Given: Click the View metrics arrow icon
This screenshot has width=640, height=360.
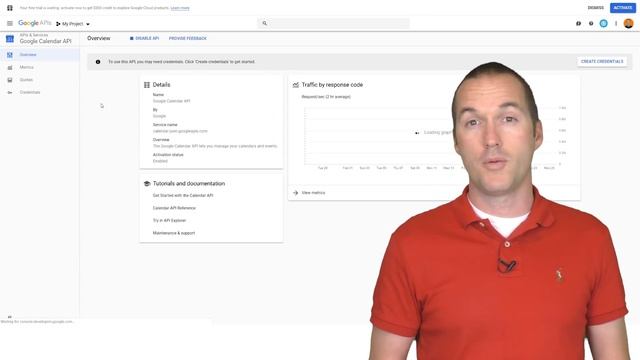Looking at the screenshot, I should 296,193.
